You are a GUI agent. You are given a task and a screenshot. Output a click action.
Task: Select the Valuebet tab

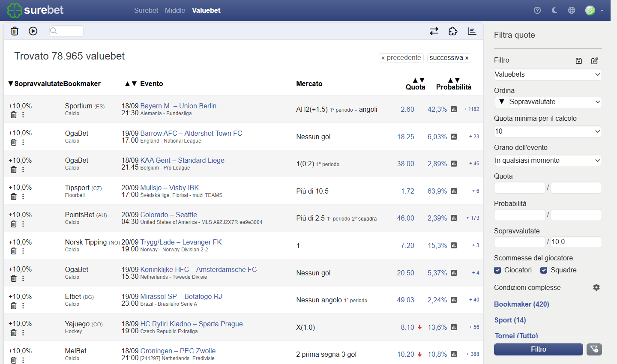pyautogui.click(x=206, y=10)
